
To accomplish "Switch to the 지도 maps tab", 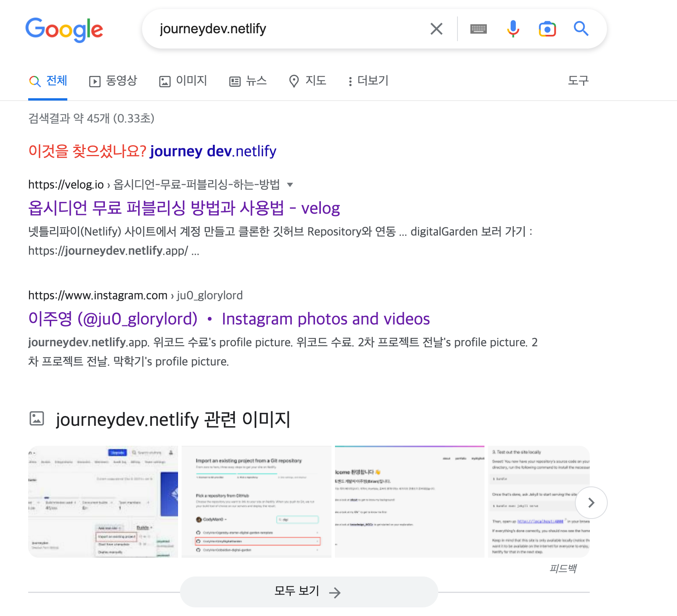I will pyautogui.click(x=307, y=81).
